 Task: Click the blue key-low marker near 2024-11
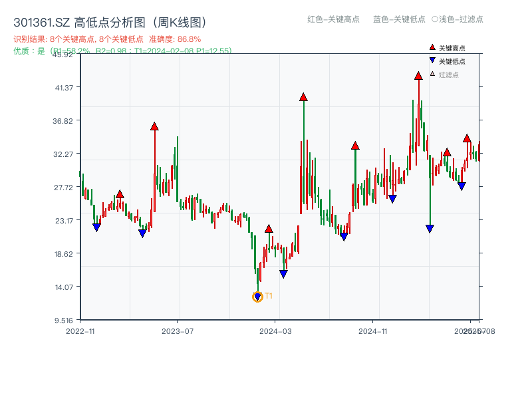click(392, 198)
